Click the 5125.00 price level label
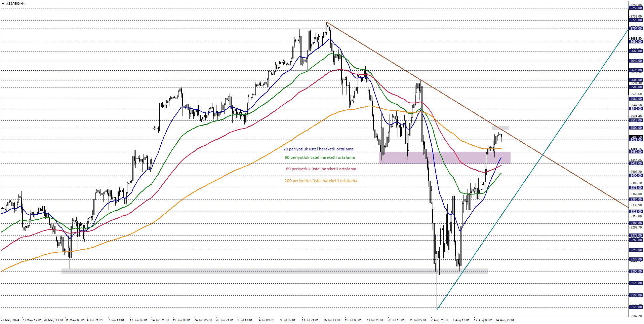Viewport: 644px width, 324px height. (636, 307)
